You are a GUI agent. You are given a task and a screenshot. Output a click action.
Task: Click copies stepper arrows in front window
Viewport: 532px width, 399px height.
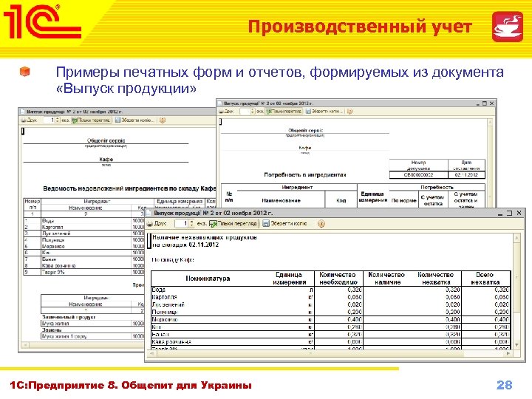[191, 224]
